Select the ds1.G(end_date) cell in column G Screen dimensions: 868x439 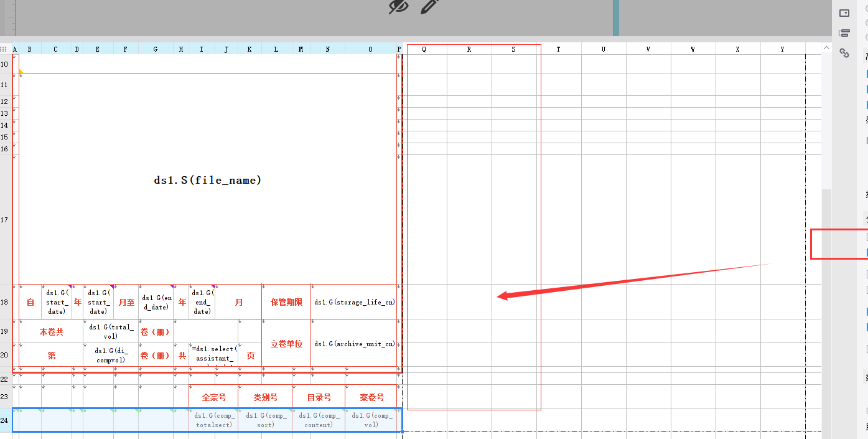[156, 302]
